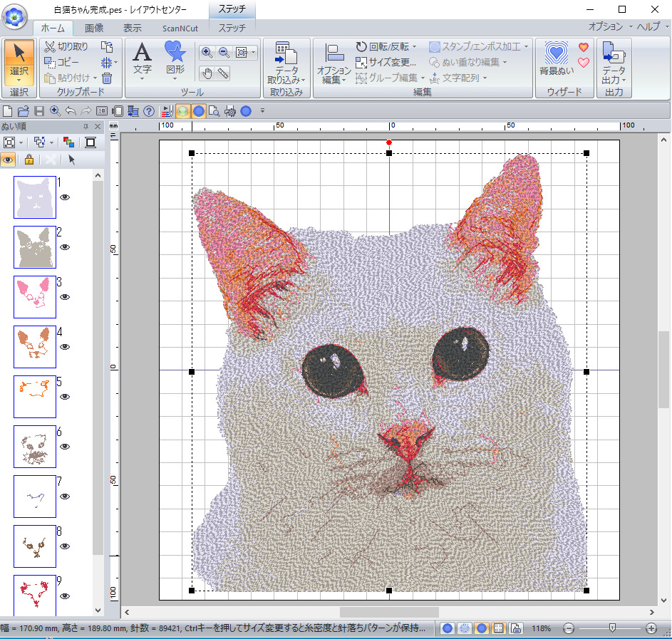Click the 切り取り cut command
The image size is (672, 639).
[66, 46]
